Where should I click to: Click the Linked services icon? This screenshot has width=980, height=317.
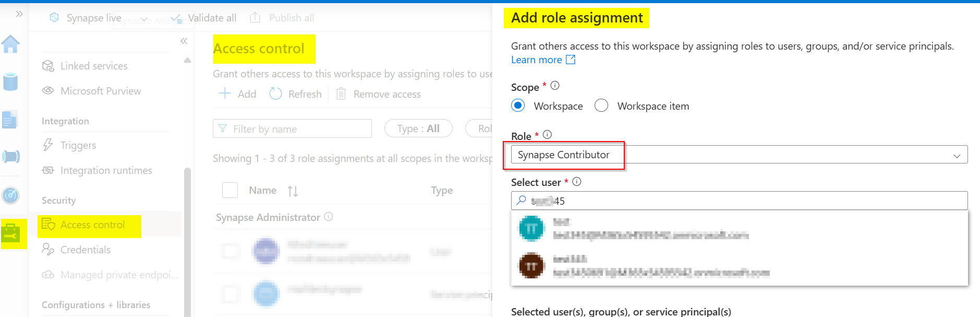coord(48,66)
